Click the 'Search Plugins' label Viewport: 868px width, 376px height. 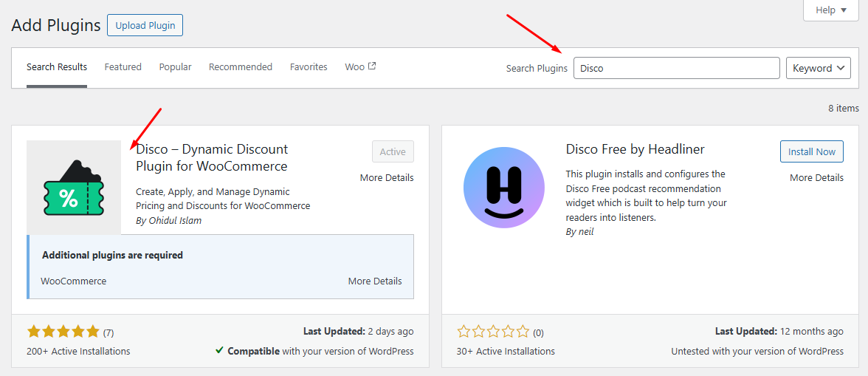tap(537, 69)
